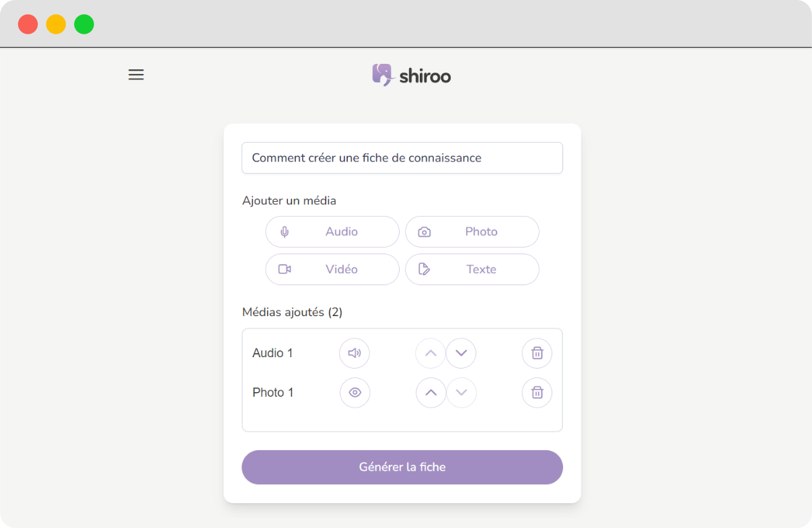The image size is (812, 528).
Task: Add a Photo media
Action: (x=472, y=231)
